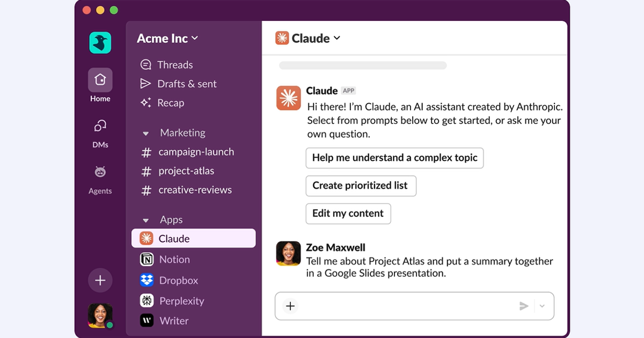This screenshot has width=644, height=338.
Task: Click "Help me understand a complex topic"
Action: (394, 158)
